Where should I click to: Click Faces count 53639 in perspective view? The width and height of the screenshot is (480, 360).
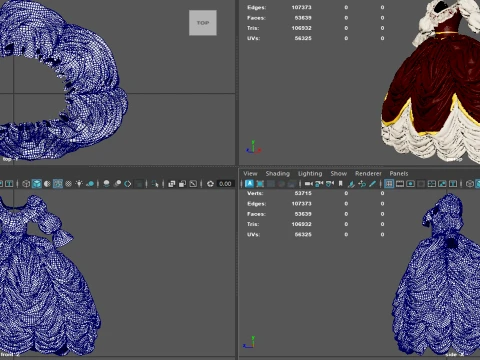[x=303, y=18]
